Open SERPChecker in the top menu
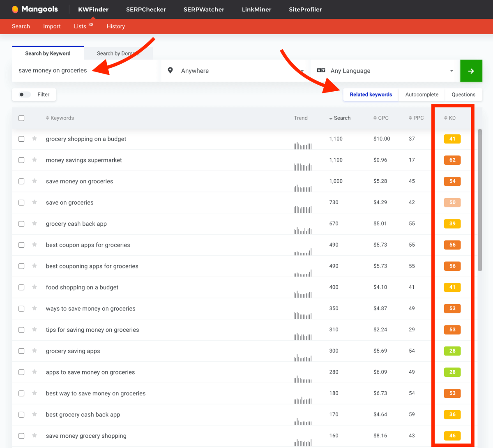 146,9
